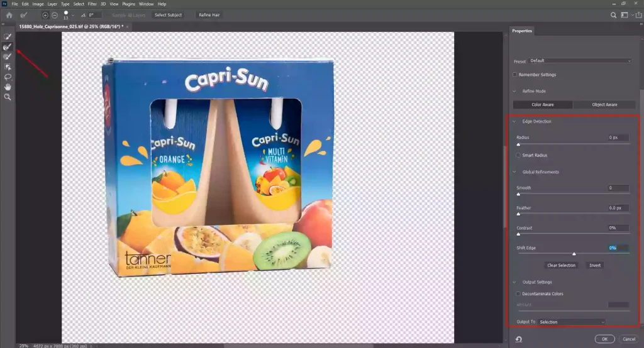This screenshot has width=644, height=348.
Task: Click the Feather value field
Action: pos(618,208)
